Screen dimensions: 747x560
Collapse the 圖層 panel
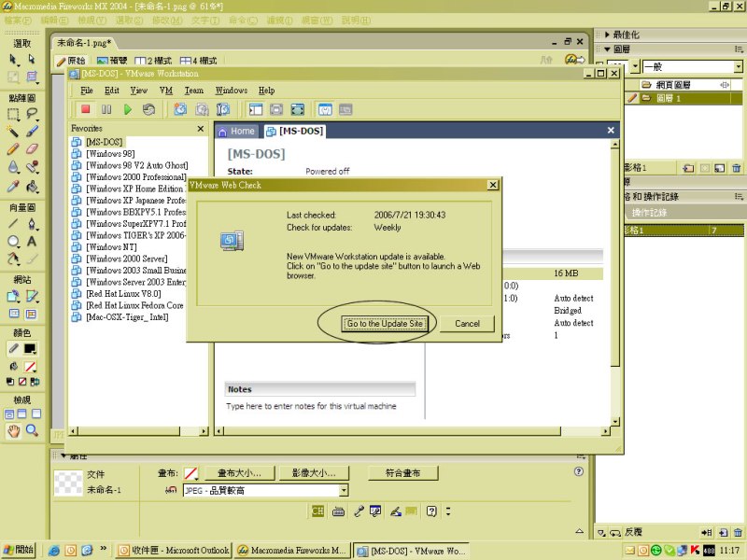pyautogui.click(x=608, y=49)
